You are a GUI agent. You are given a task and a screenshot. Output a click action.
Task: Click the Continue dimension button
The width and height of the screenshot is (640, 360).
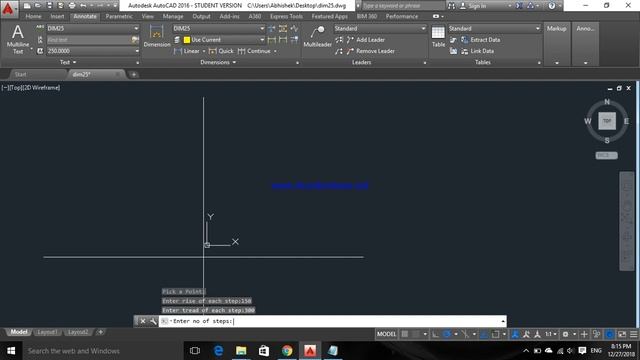point(255,51)
